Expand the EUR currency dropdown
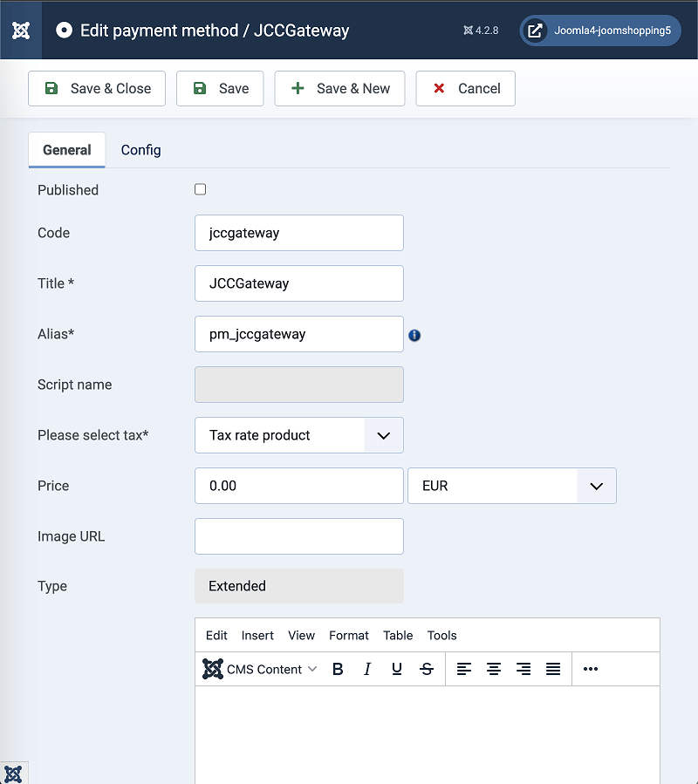The height and width of the screenshot is (784, 698). 511,486
